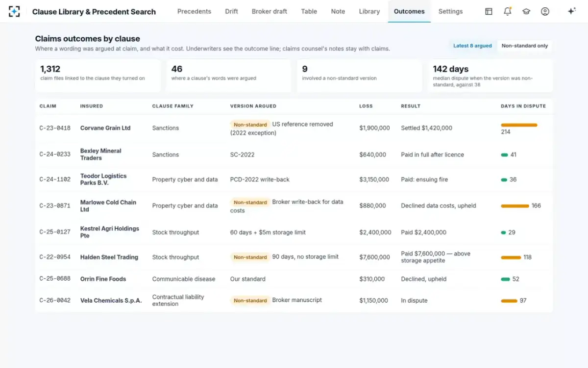The image size is (588, 368).
Task: Open claim C-25-0688
Action: coord(55,279)
